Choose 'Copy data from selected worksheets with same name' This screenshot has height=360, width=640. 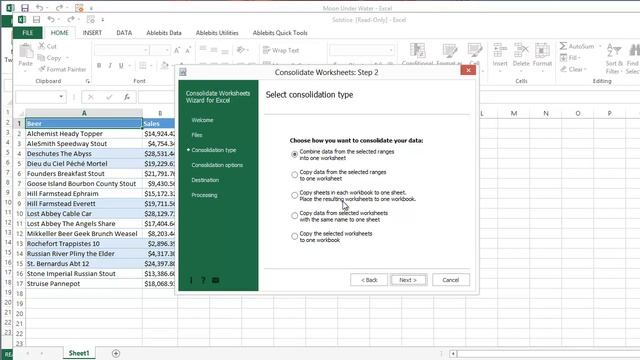pyautogui.click(x=294, y=216)
